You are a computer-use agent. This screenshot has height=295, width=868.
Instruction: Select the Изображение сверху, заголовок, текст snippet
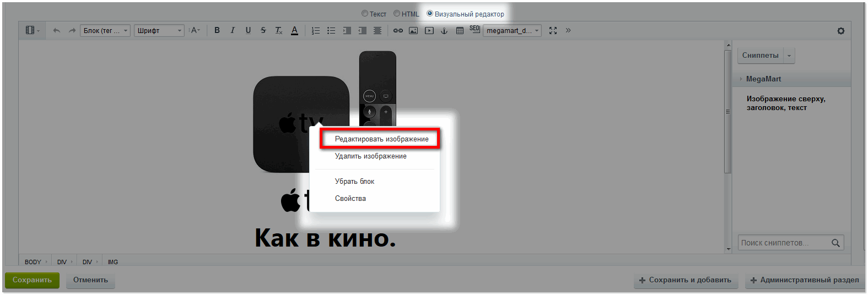786,103
